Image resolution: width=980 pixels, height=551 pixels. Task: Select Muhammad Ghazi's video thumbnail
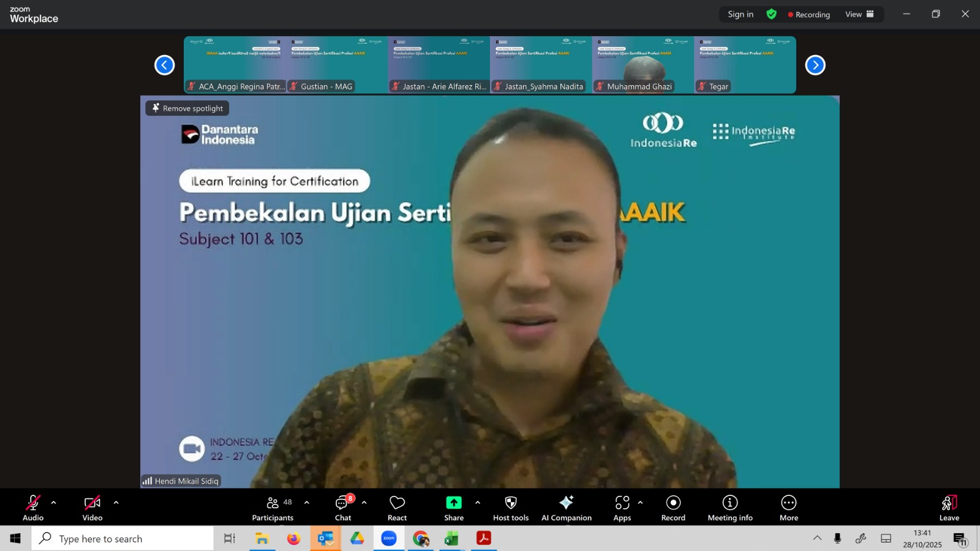click(643, 65)
